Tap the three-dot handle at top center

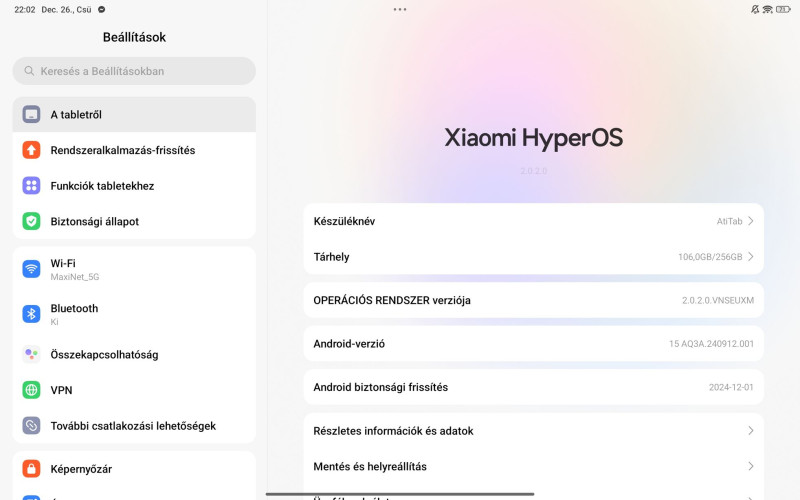tap(400, 9)
